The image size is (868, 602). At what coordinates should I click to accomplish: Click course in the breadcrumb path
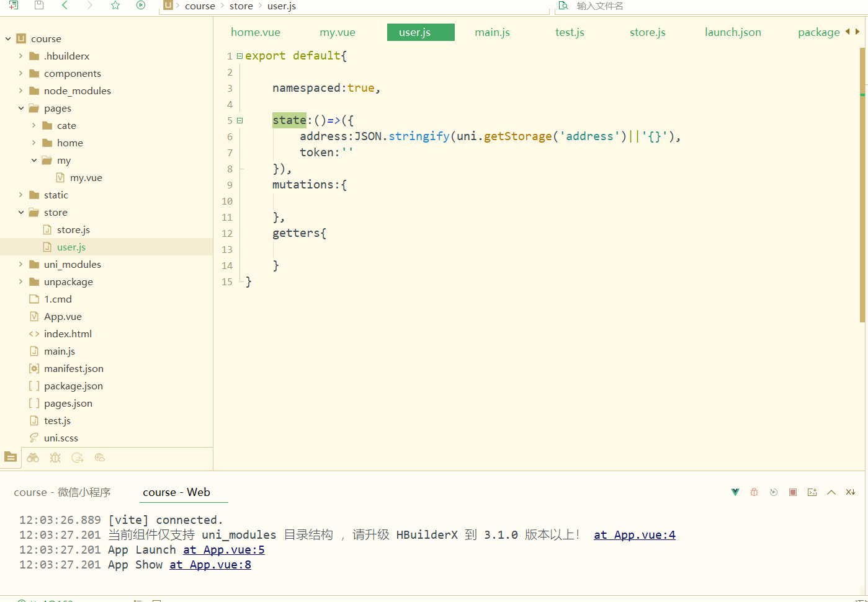pos(200,6)
